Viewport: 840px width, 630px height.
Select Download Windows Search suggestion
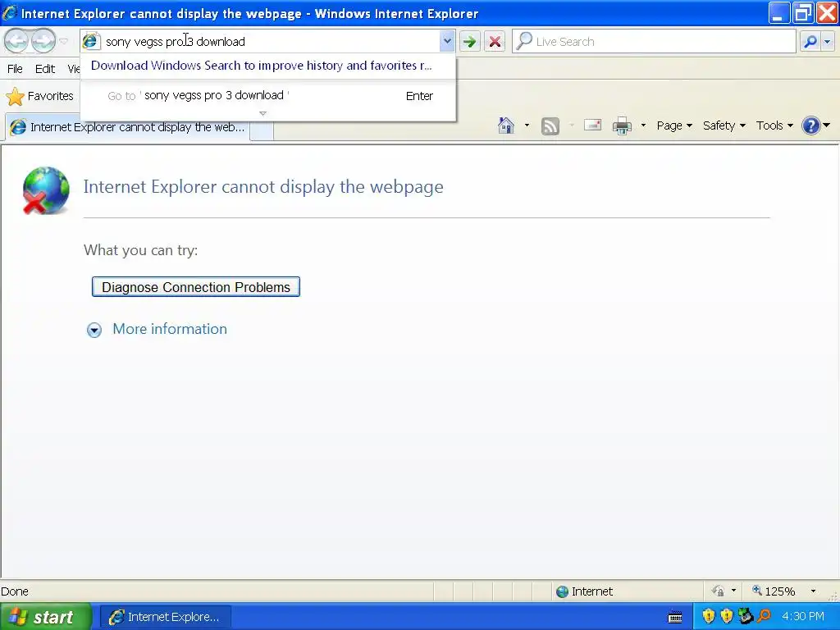[262, 66]
